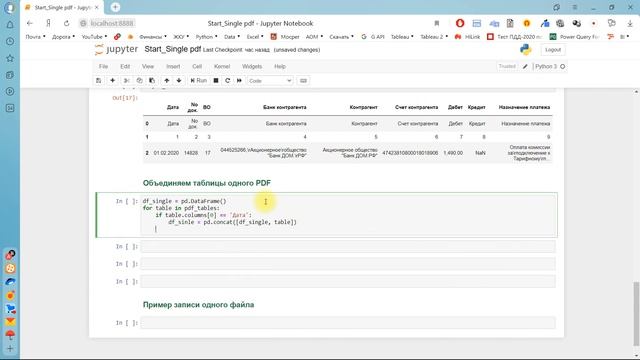Click the Контрагент column header

(x=363, y=107)
